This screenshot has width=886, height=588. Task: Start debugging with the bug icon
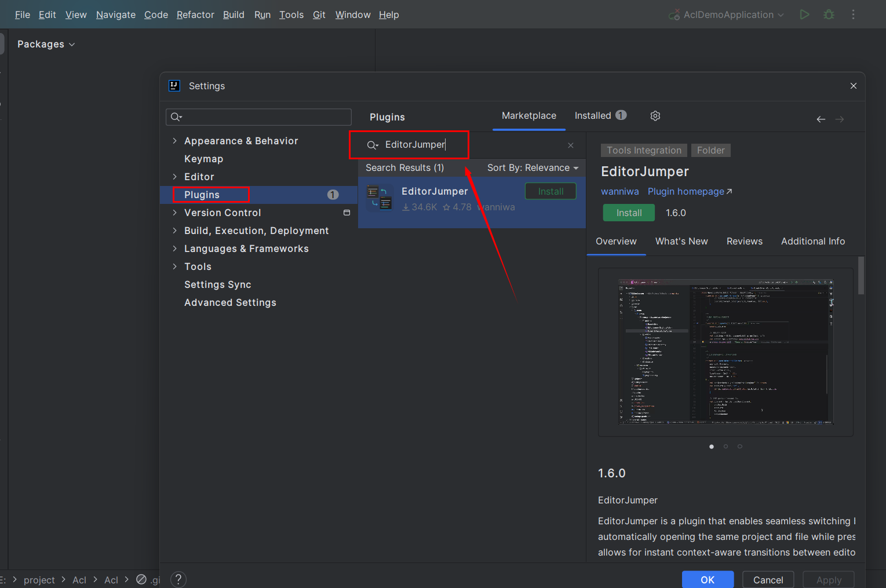(829, 14)
